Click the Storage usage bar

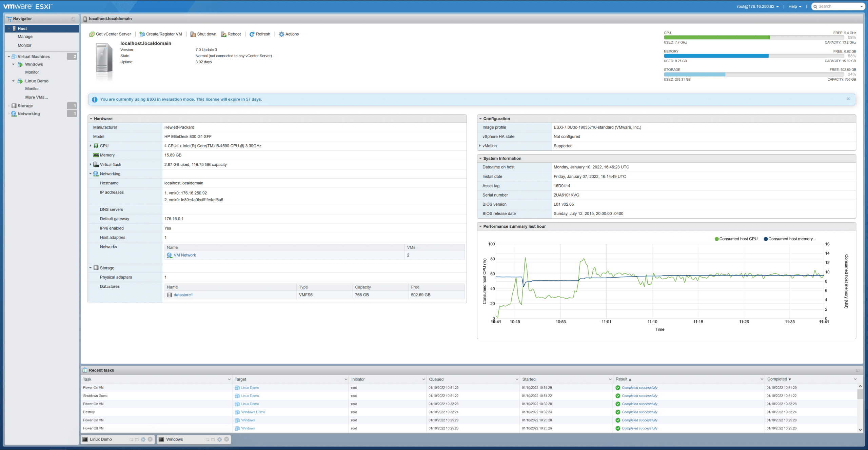pyautogui.click(x=754, y=74)
